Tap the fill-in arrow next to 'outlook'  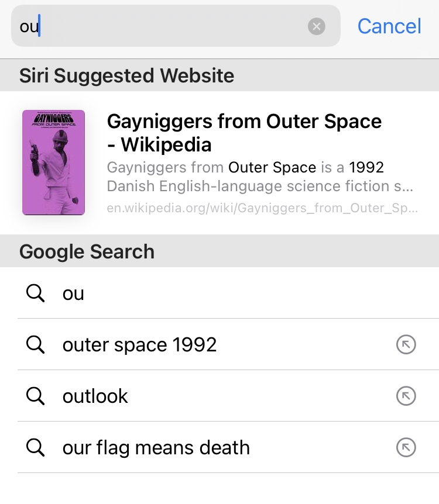pos(406,396)
